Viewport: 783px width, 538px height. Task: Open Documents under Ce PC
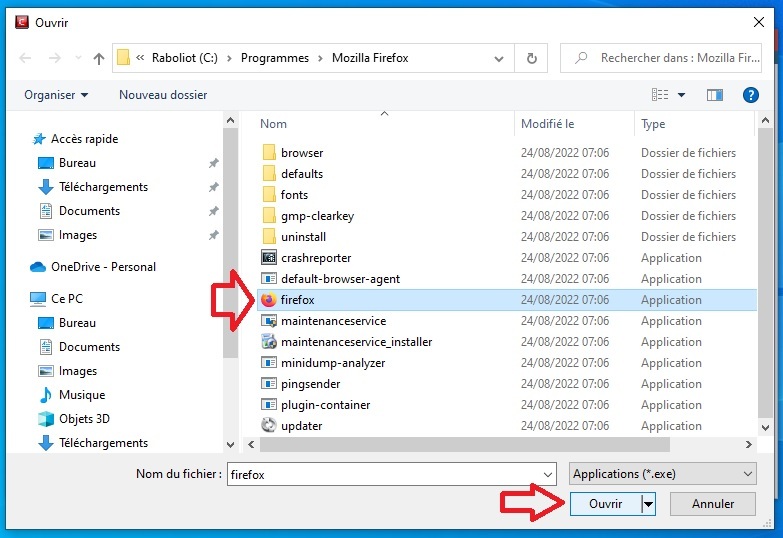89,347
